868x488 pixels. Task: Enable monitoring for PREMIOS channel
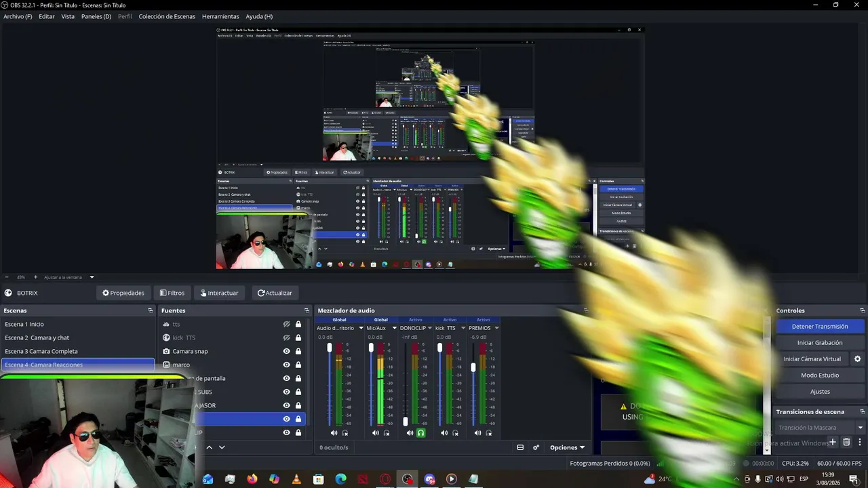pyautogui.click(x=488, y=433)
